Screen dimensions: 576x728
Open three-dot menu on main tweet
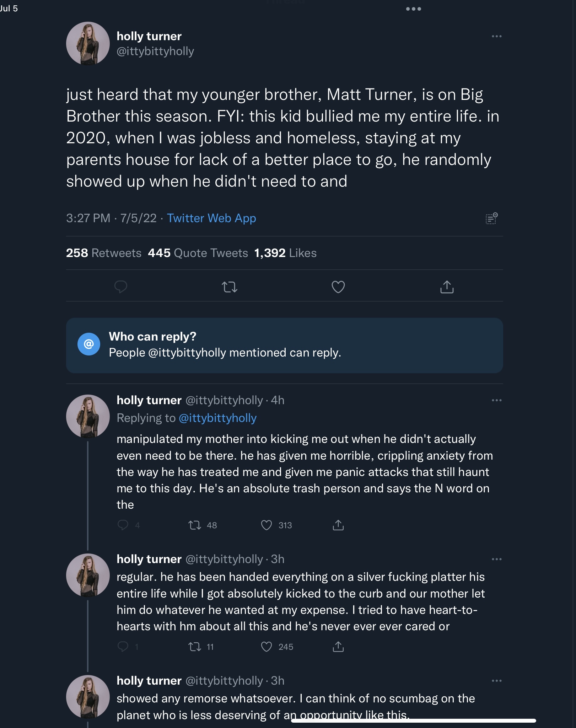click(x=496, y=36)
